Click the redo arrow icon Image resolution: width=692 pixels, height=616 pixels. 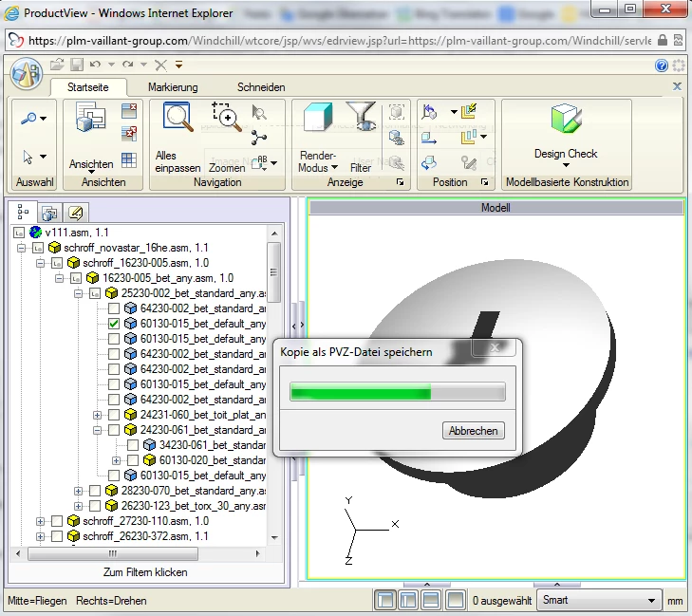128,65
